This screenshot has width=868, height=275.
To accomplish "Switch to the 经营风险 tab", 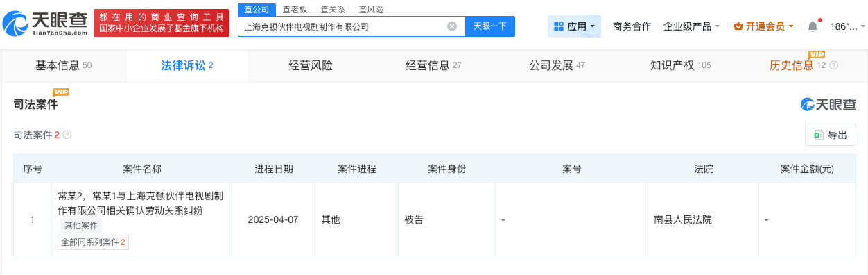I will [x=311, y=65].
